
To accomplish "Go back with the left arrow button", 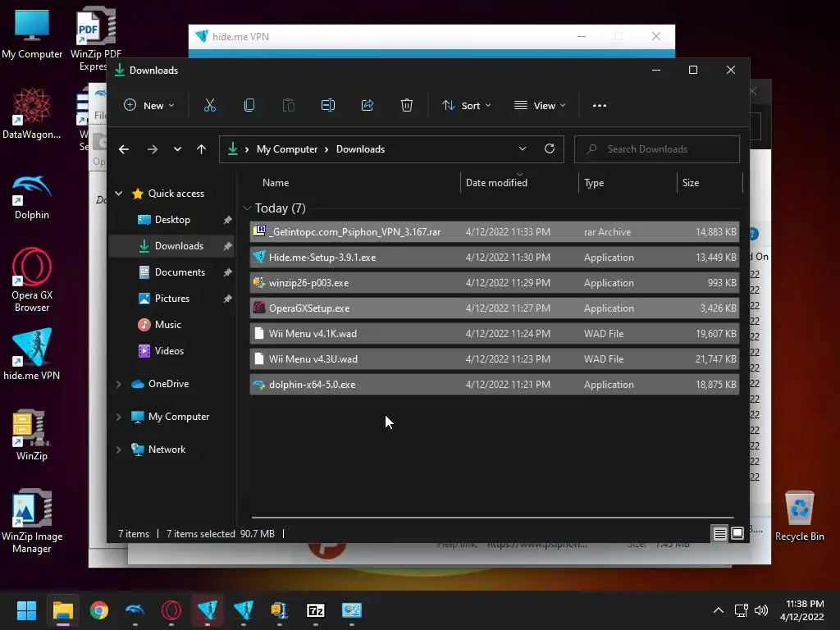I will (124, 149).
